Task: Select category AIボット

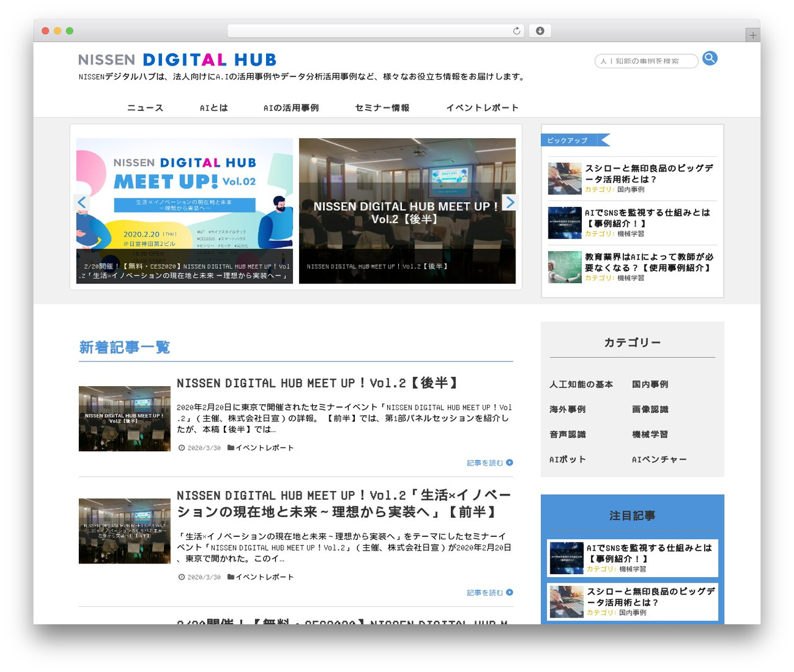Action: coord(568,459)
